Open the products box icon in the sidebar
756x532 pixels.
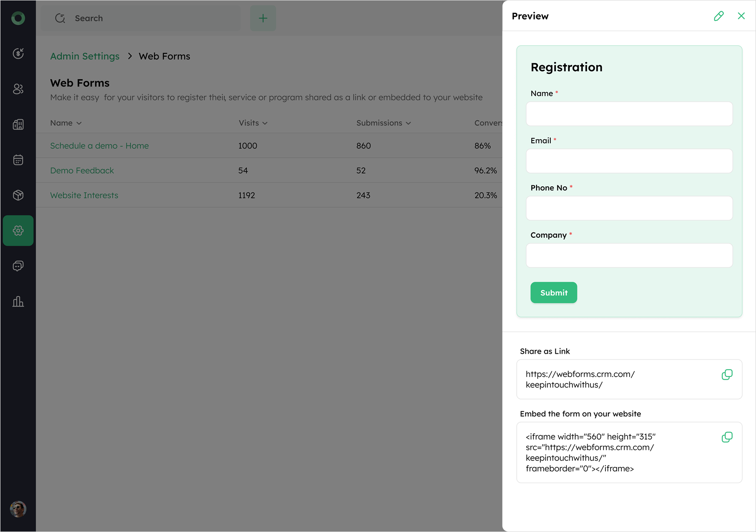(18, 195)
